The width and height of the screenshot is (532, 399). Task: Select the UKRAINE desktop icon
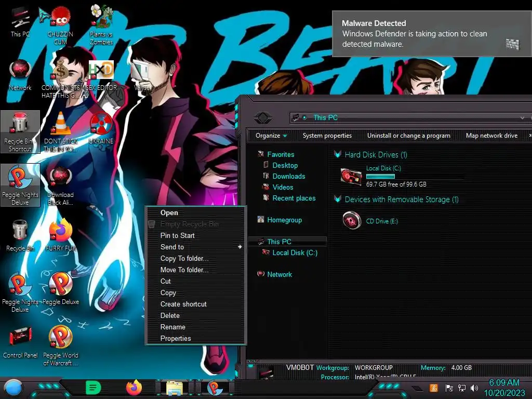click(101, 129)
